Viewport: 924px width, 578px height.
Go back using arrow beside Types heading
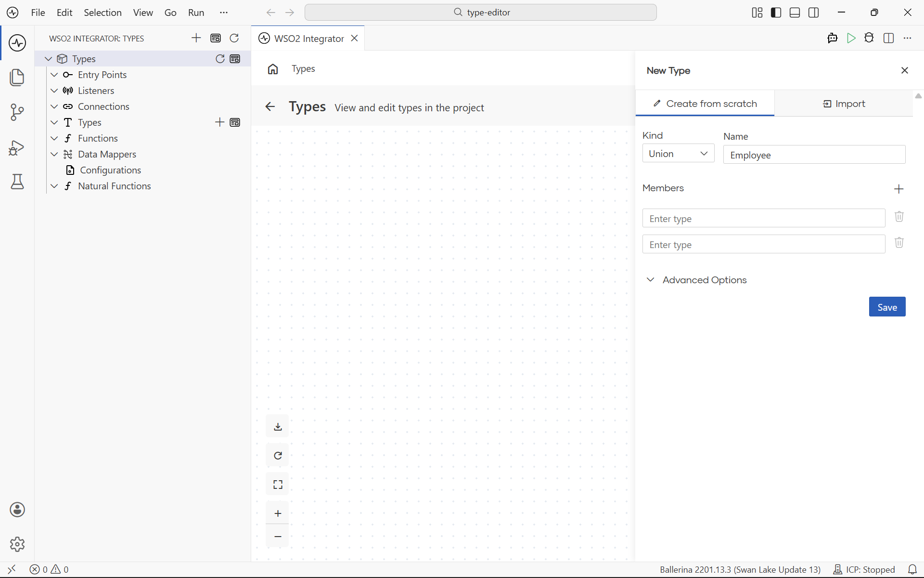pyautogui.click(x=270, y=107)
